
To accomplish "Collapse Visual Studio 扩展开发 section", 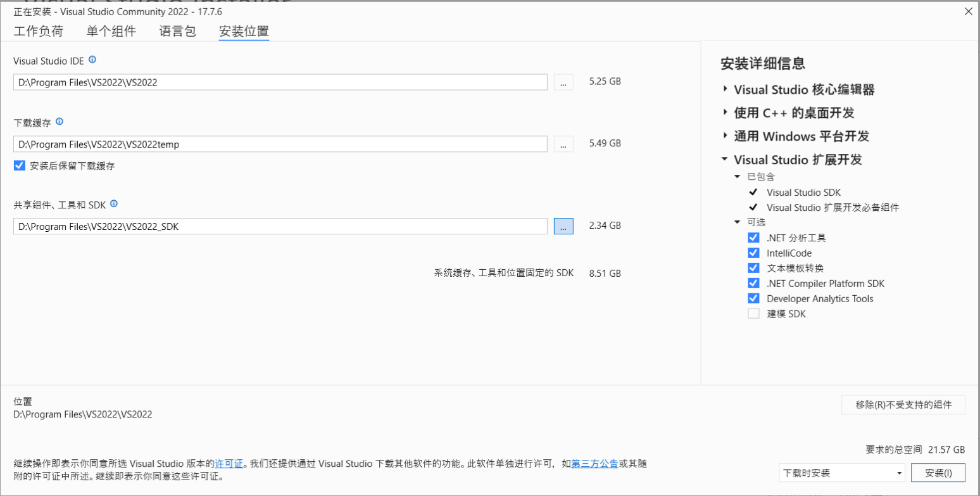I will [726, 160].
